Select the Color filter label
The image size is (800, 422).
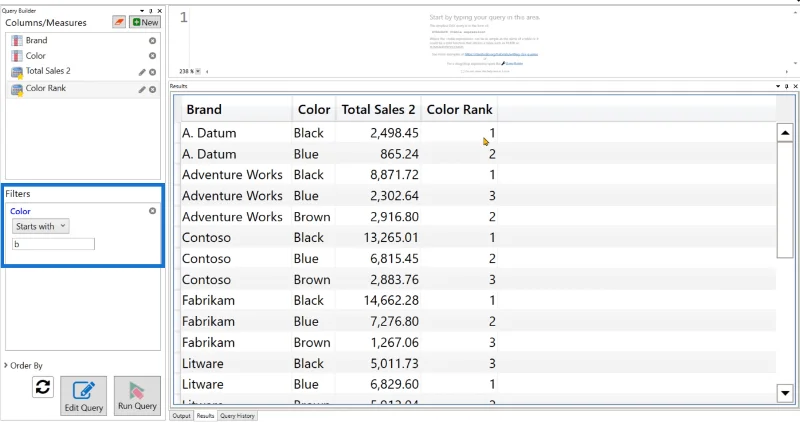click(20, 211)
